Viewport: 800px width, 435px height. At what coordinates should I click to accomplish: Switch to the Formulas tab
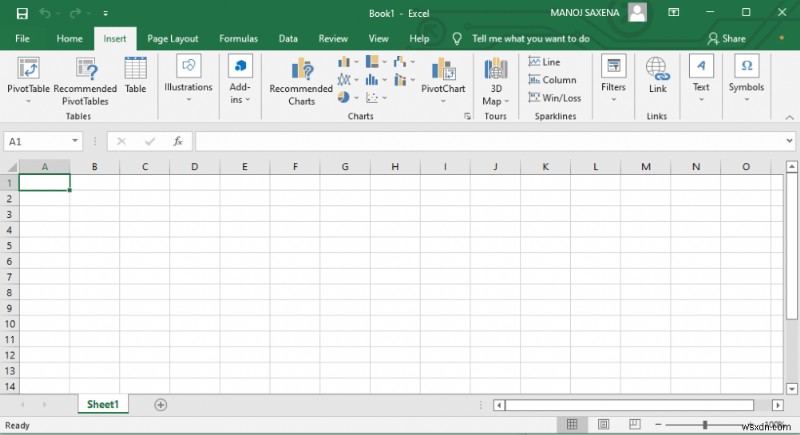(238, 39)
